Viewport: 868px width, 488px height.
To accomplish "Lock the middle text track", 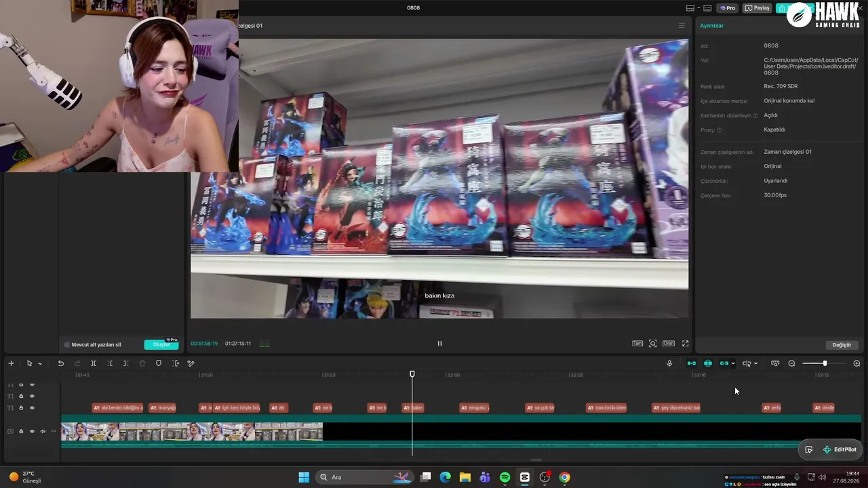I will [x=21, y=396].
